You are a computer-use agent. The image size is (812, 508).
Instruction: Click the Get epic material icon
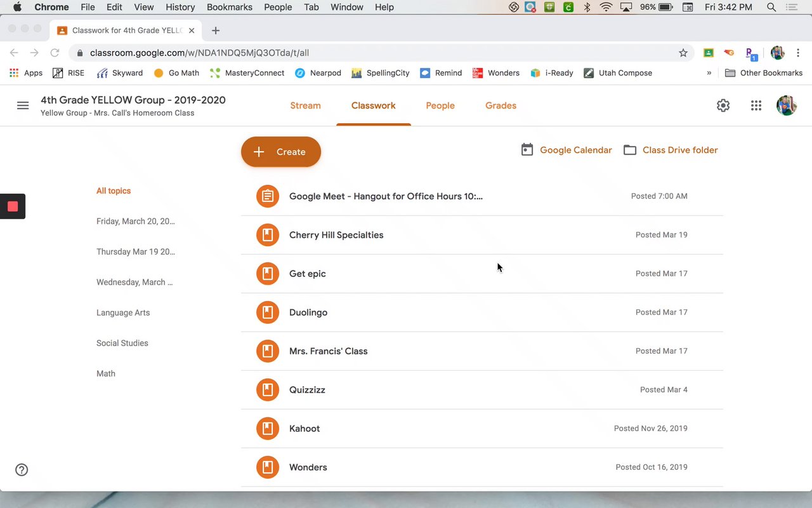pos(268,274)
